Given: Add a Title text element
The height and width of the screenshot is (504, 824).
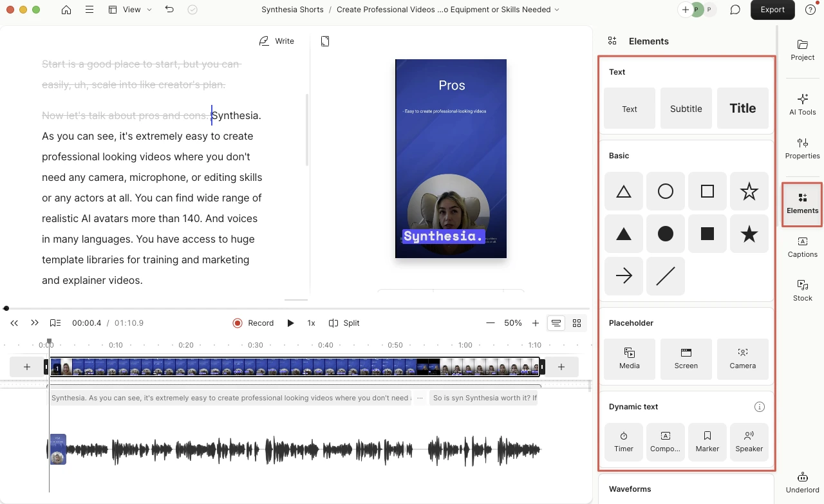Looking at the screenshot, I should coord(743,108).
